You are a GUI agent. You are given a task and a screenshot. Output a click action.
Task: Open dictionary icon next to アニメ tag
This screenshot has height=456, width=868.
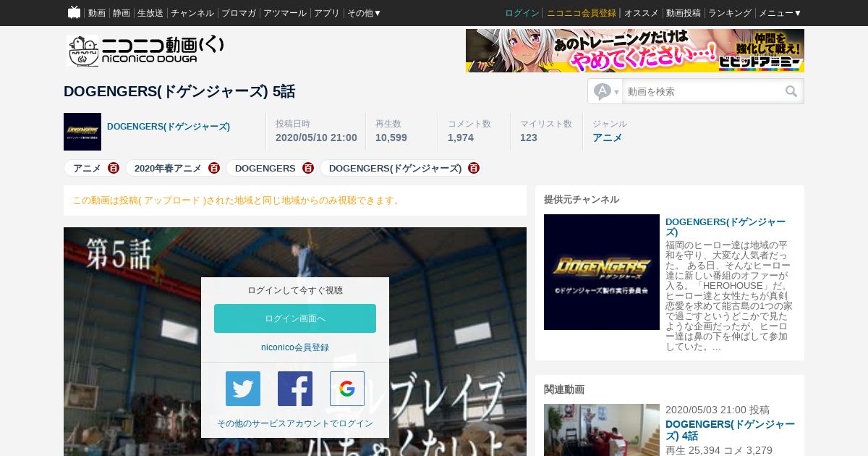[x=114, y=168]
